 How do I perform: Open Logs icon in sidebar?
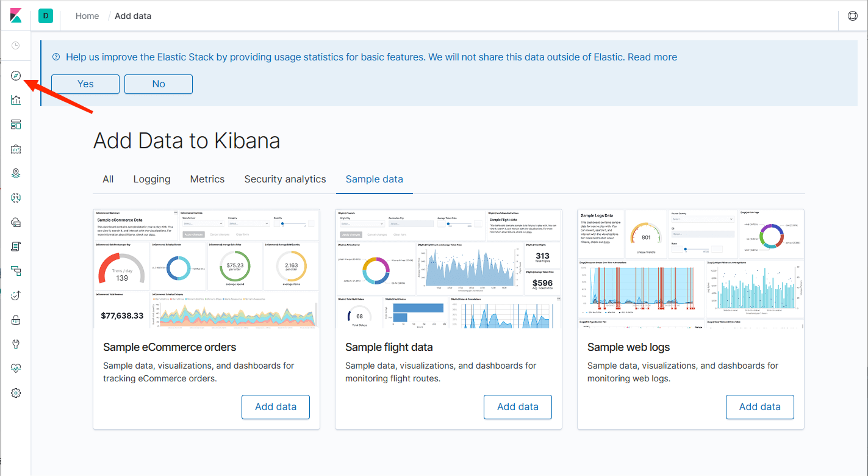point(16,247)
